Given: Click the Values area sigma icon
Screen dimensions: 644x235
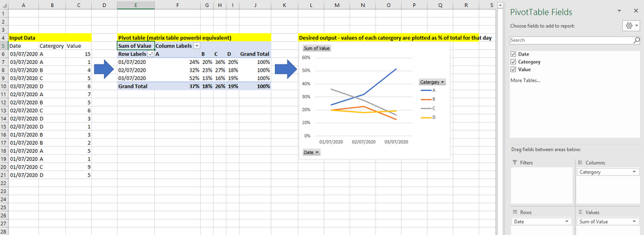Looking at the screenshot, I should point(581,212).
